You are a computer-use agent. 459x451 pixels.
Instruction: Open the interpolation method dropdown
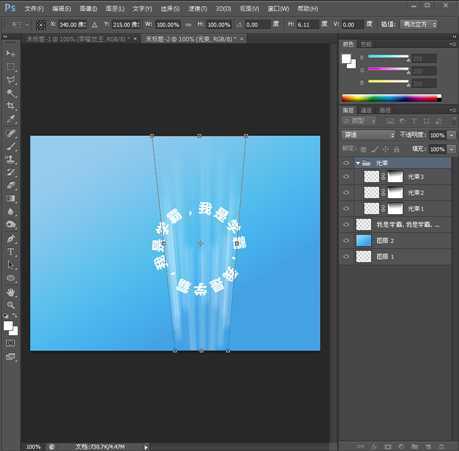[x=419, y=24]
